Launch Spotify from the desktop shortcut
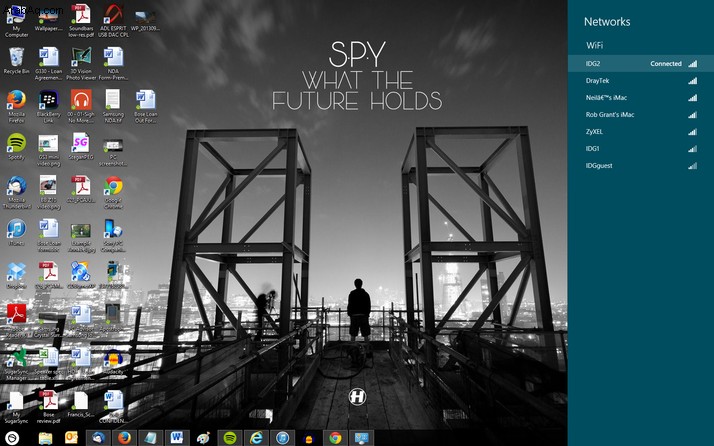This screenshot has height=446, width=714. point(16,147)
